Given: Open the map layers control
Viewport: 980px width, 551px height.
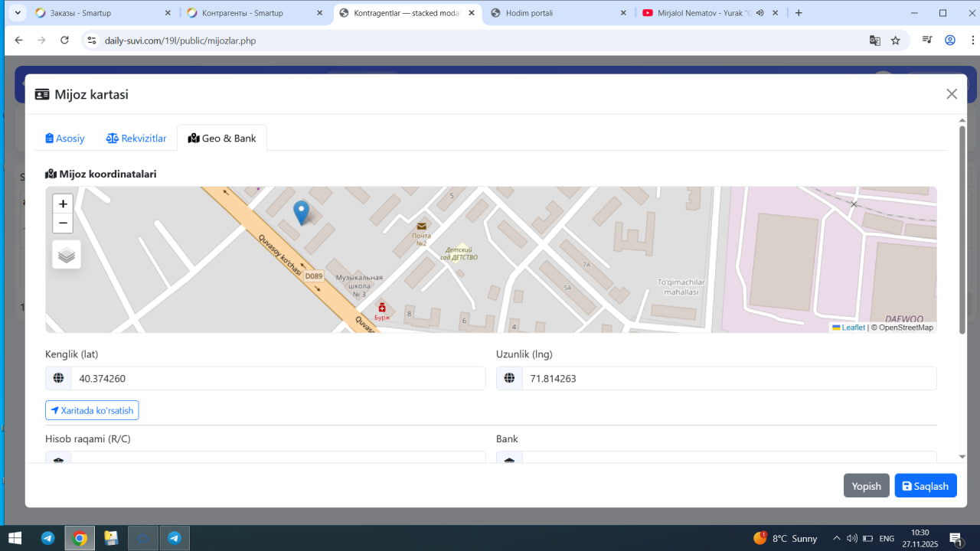Looking at the screenshot, I should click(x=67, y=255).
